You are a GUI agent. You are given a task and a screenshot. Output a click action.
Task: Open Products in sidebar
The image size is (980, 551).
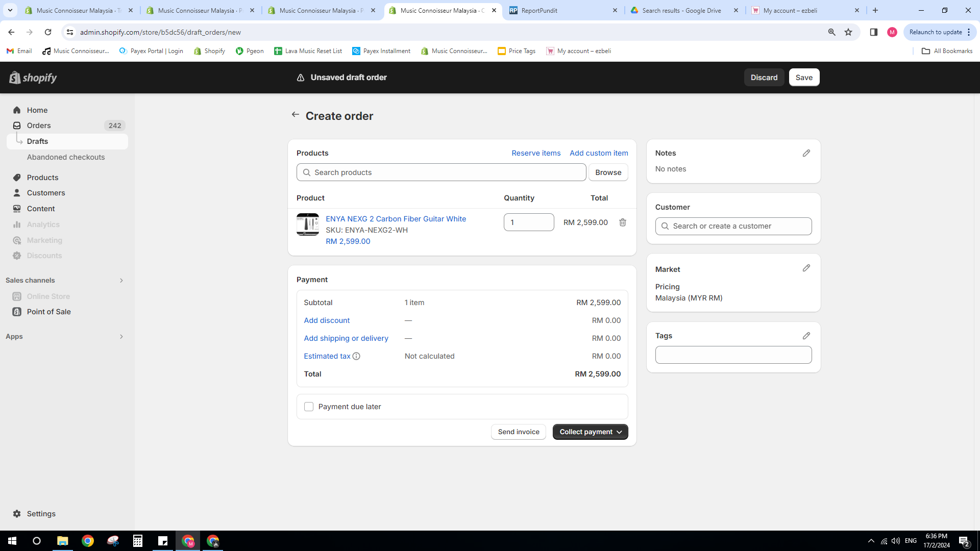click(42, 178)
